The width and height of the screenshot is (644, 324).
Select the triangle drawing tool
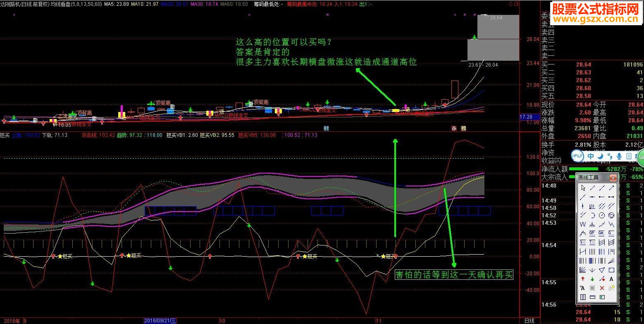point(602,270)
